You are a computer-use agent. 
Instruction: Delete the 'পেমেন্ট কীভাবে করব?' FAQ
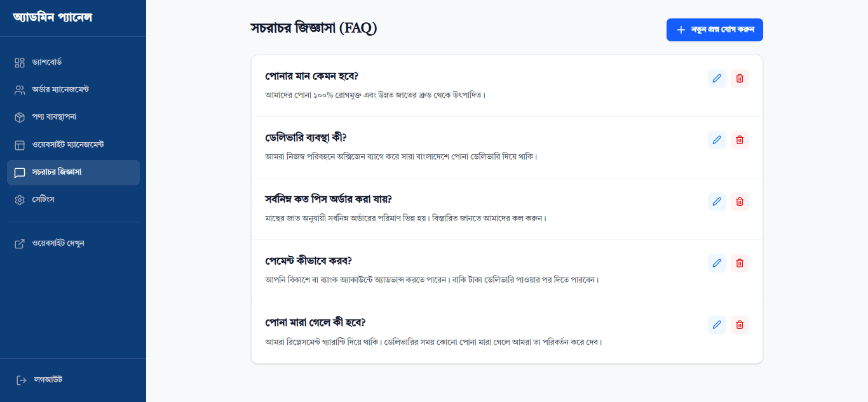point(740,263)
